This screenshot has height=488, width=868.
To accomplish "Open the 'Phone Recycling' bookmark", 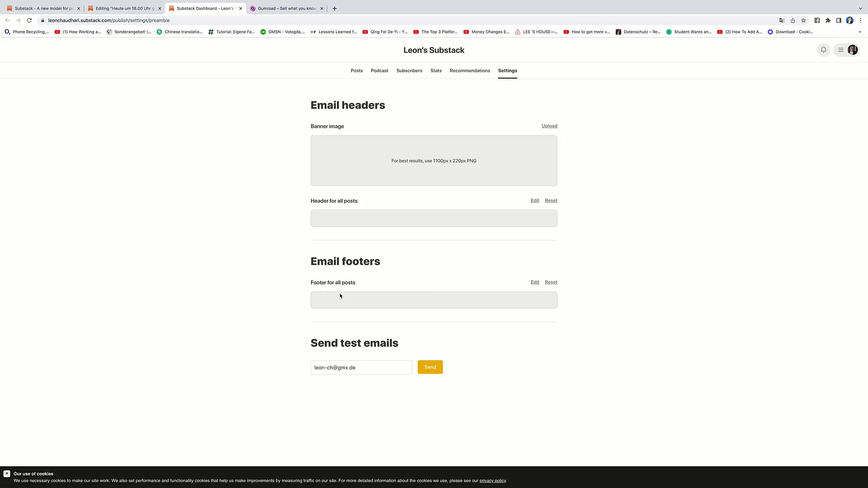I will pos(27,32).
